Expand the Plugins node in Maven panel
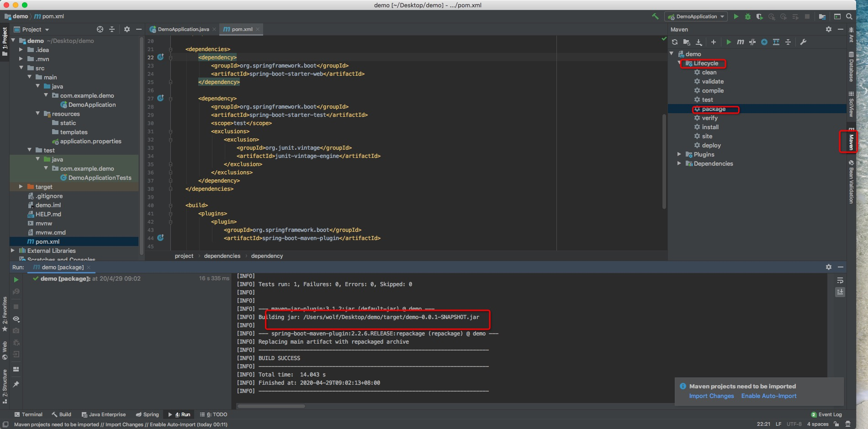Screen dimensions: 868x429 point(679,154)
